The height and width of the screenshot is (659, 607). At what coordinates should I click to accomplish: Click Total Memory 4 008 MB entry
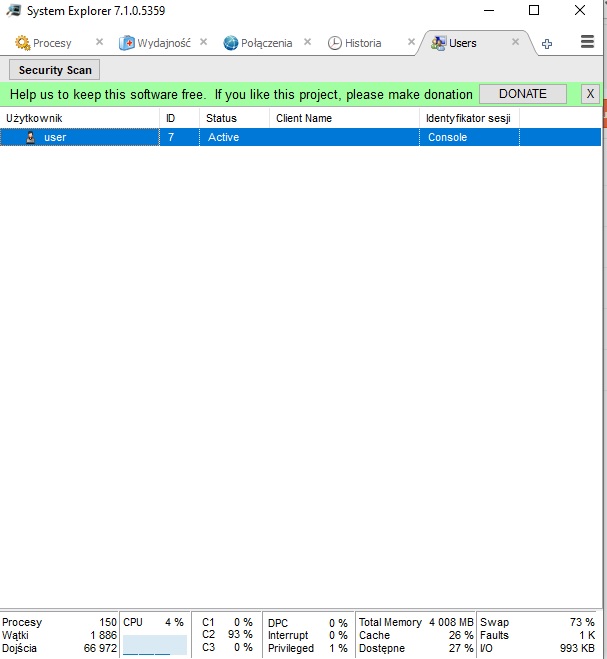point(416,622)
